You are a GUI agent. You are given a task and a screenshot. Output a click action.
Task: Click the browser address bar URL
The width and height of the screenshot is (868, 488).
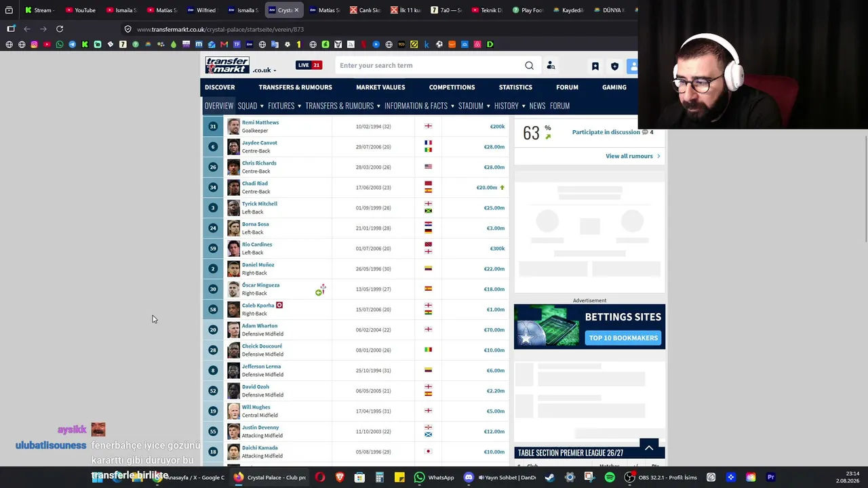click(220, 30)
